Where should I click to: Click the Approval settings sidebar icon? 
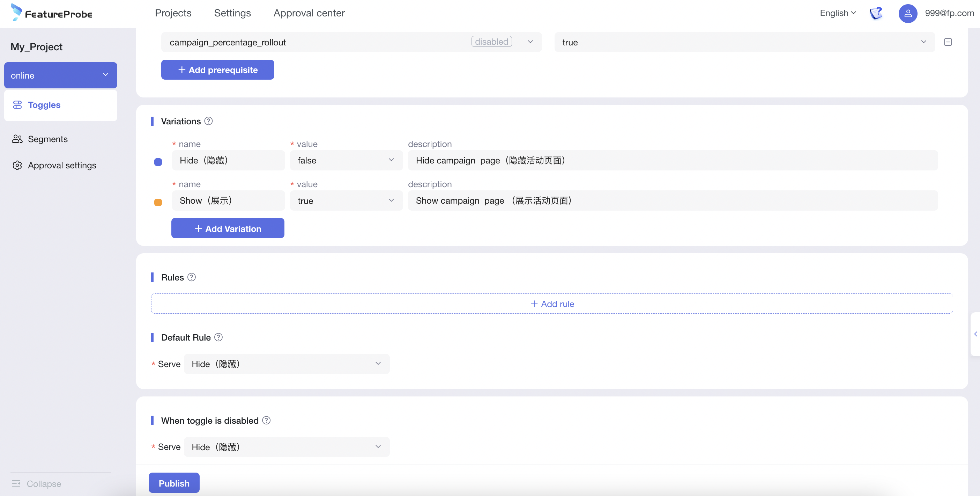[18, 165]
